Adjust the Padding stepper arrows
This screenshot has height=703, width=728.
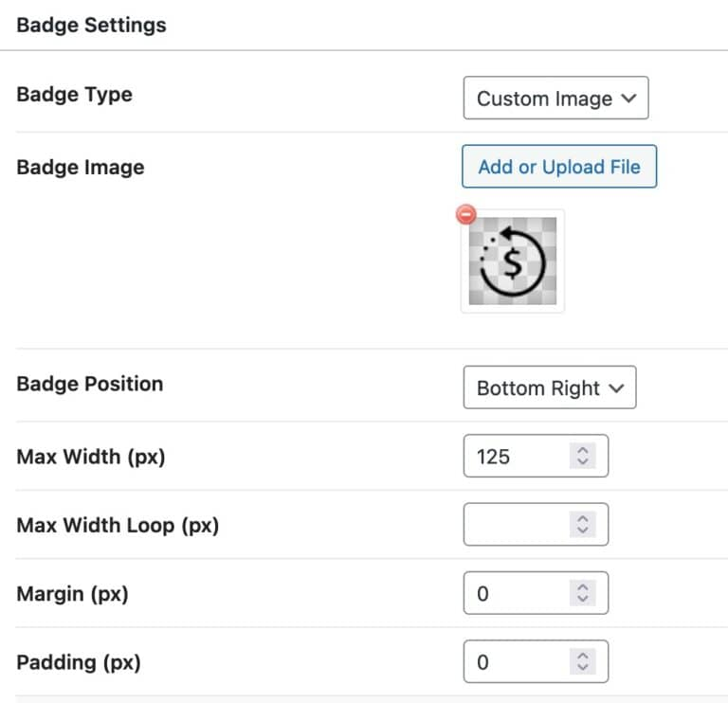tap(583, 662)
